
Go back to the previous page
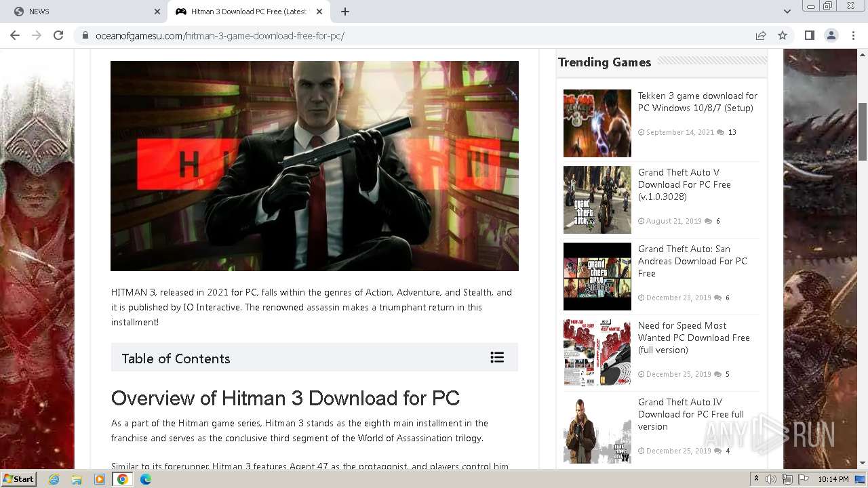click(x=15, y=35)
